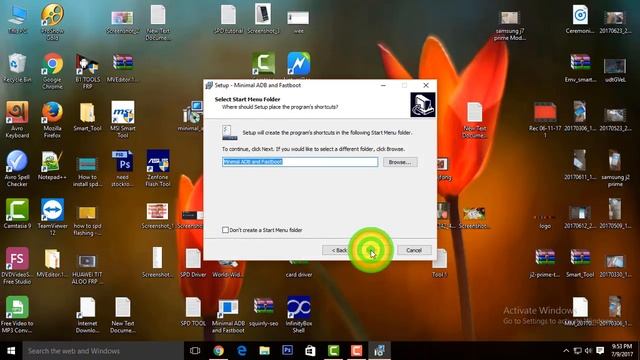Click the Search the web and Windows box
Screen dimensions: 640x360
(102, 351)
